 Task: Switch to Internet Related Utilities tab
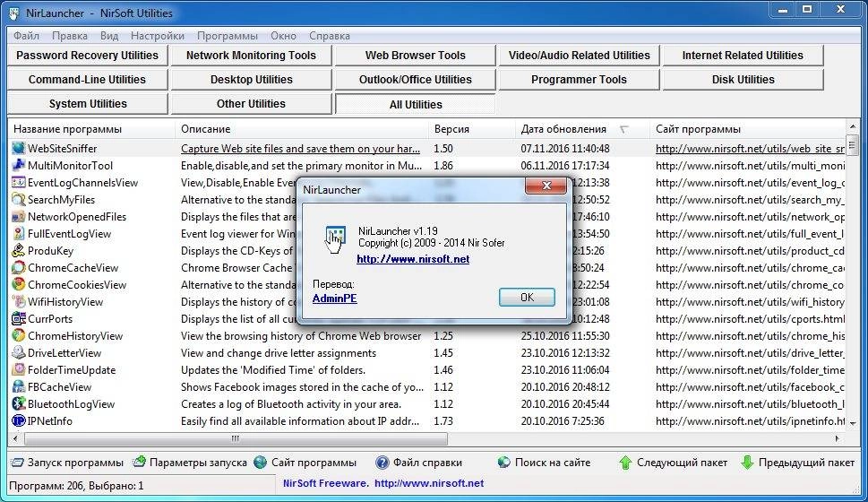[x=743, y=56]
